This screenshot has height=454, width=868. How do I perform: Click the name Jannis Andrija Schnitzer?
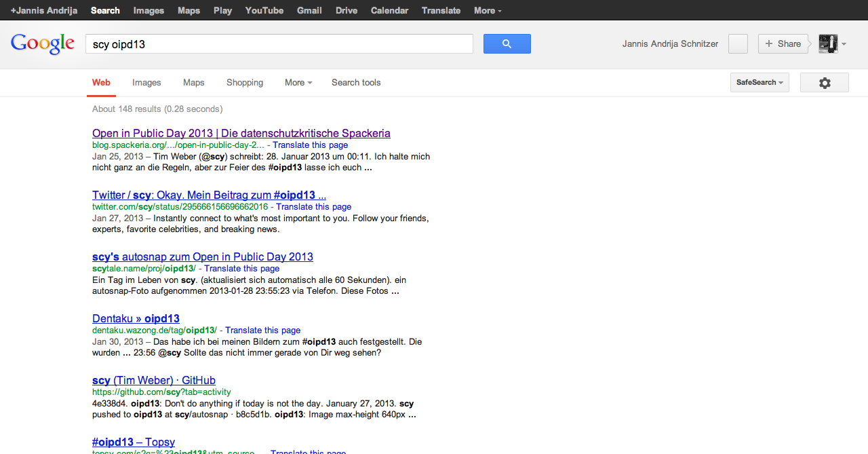670,43
